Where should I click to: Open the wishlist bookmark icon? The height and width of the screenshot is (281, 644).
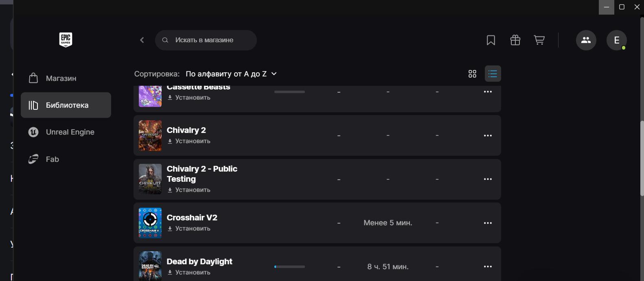click(x=491, y=40)
